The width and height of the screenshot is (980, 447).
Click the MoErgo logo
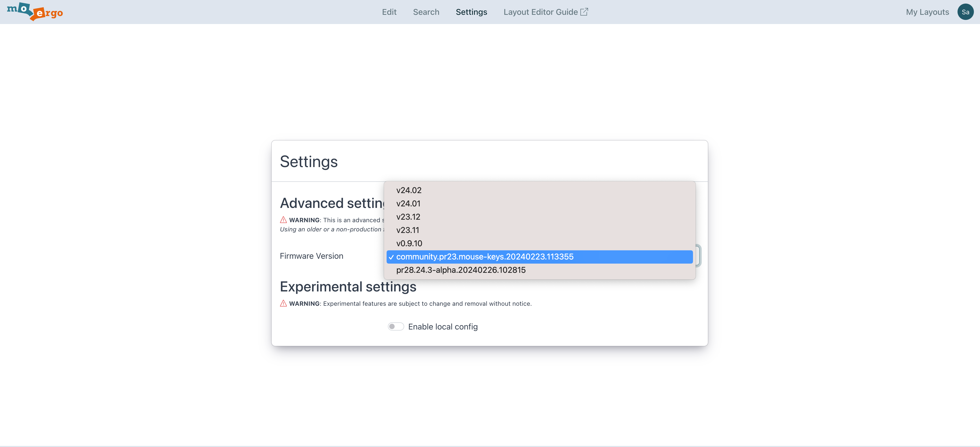pyautogui.click(x=35, y=12)
